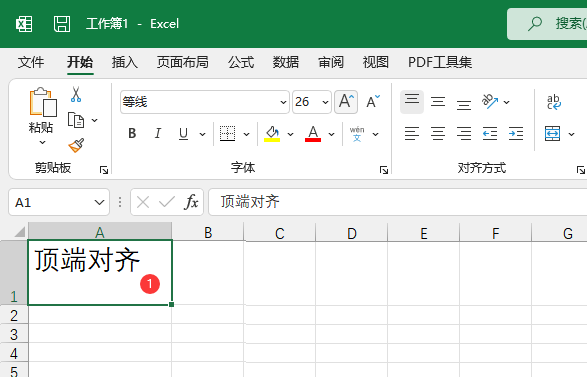Select the 开始 ribbon tab

[x=80, y=62]
